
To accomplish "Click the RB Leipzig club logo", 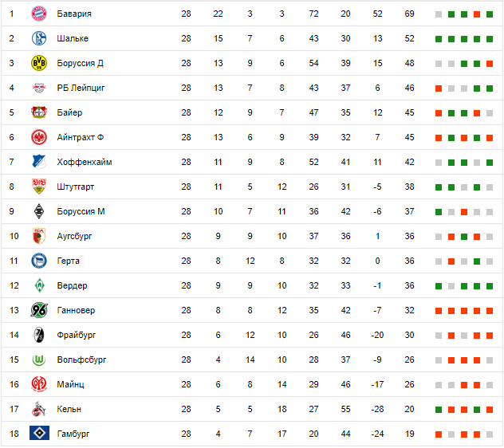I will pyautogui.click(x=38, y=88).
